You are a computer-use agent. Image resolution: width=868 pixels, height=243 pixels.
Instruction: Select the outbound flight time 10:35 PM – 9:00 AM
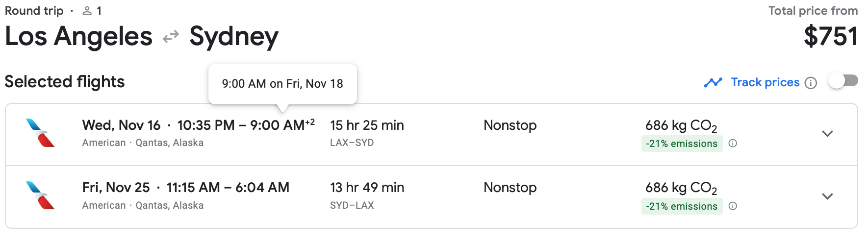(x=246, y=125)
